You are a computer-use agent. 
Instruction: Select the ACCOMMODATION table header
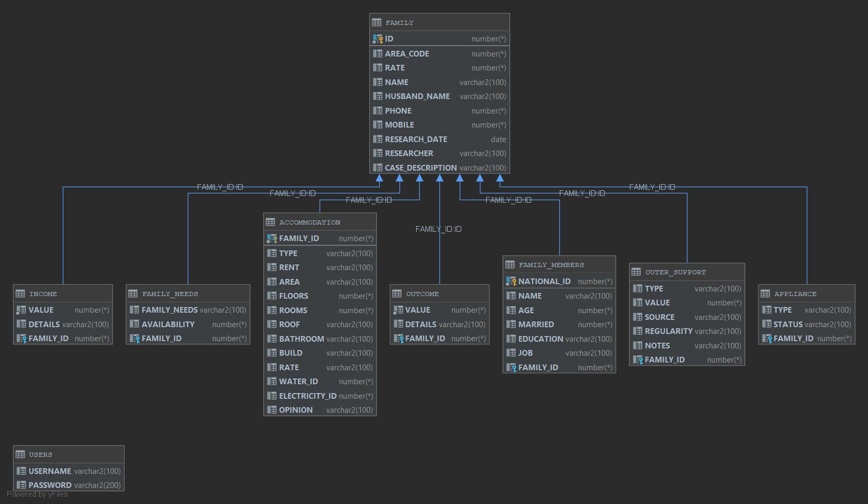(320, 222)
